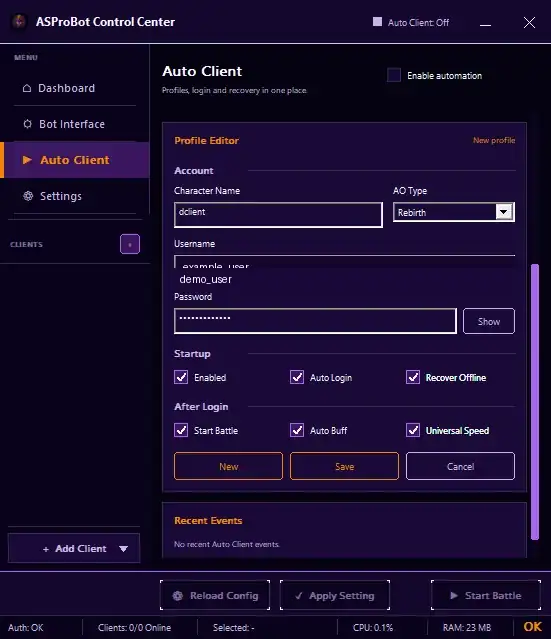Click the Apply Setting button
The height and width of the screenshot is (639, 551).
click(x=335, y=595)
